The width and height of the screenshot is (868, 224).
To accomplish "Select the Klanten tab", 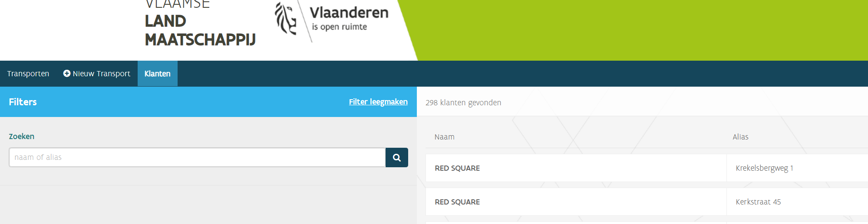I will click(158, 74).
